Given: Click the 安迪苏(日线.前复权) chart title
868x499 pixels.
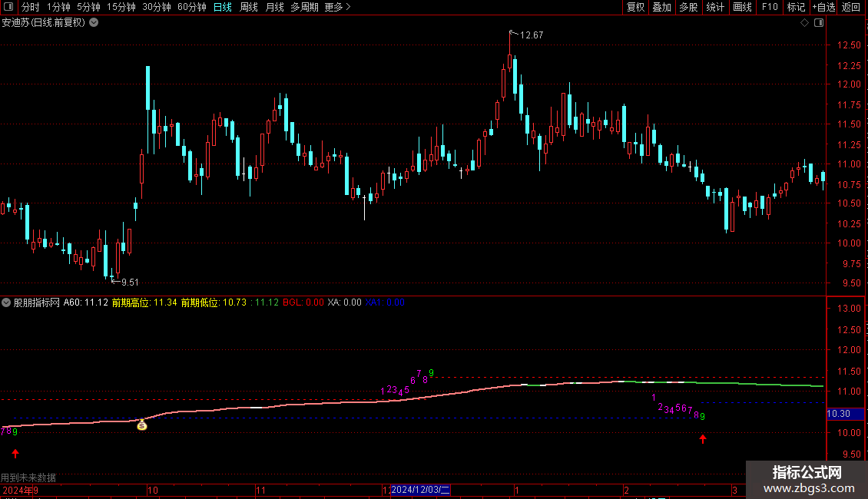Looking at the screenshot, I should coord(44,23).
